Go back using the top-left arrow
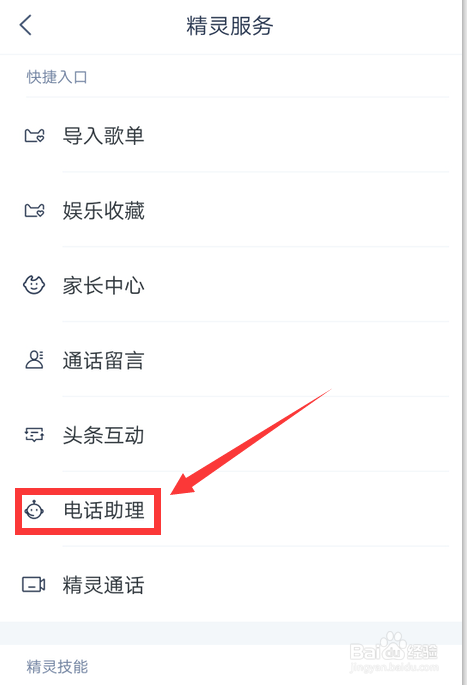 point(26,25)
